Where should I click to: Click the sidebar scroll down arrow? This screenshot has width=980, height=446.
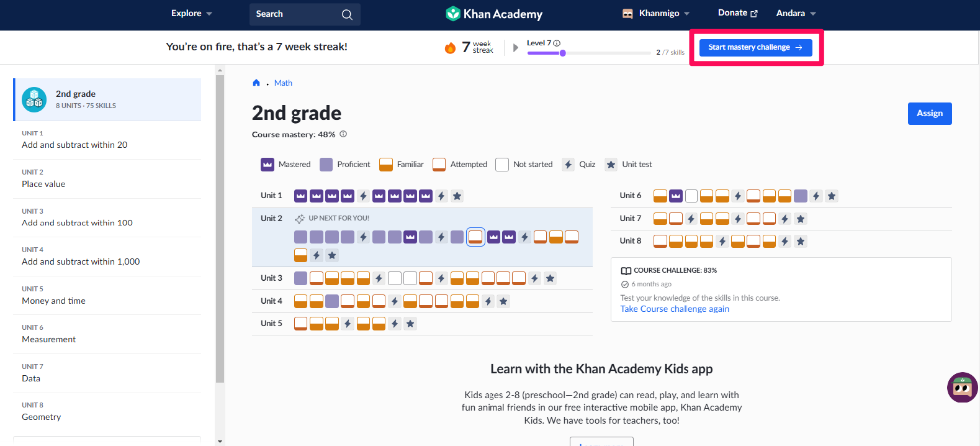point(220,442)
